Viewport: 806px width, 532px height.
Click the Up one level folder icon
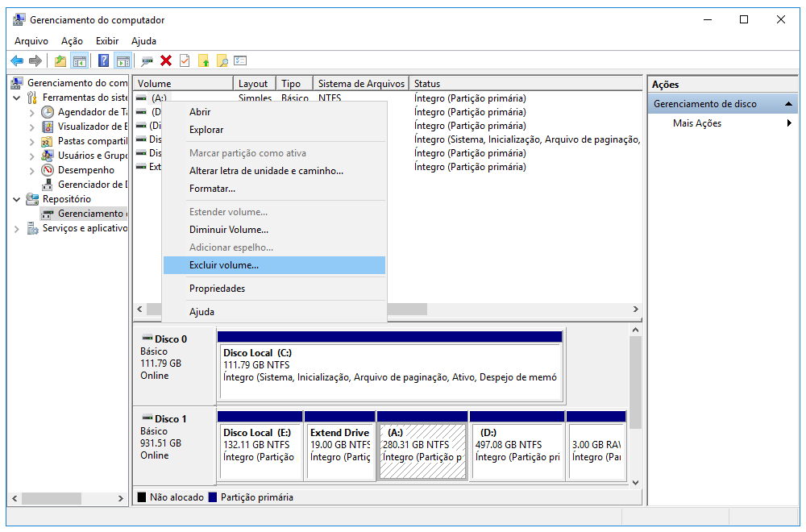60,60
